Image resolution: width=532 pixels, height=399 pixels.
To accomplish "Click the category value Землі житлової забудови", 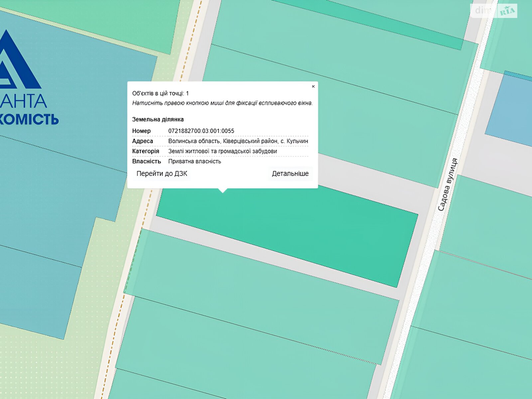I will tap(222, 151).
